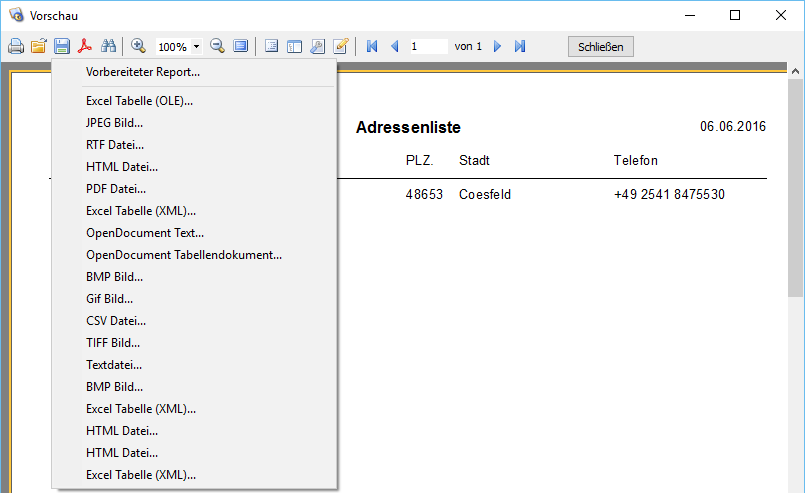Click the PDF export icon in the toolbar
Viewport: 805px width, 493px height.
(x=86, y=47)
